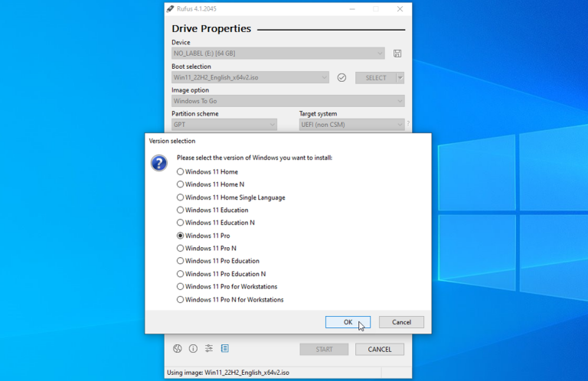This screenshot has height=381, width=588.
Task: Close the Rufus window
Action: coord(400,9)
